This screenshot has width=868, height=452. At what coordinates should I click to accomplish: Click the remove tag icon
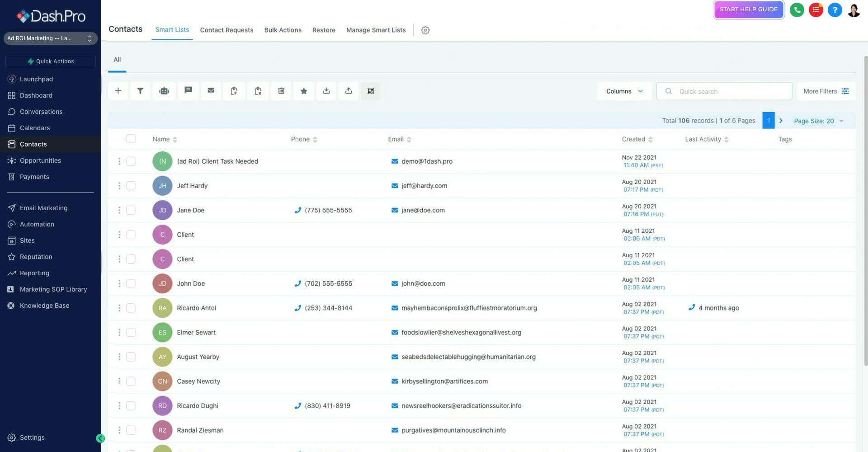258,91
